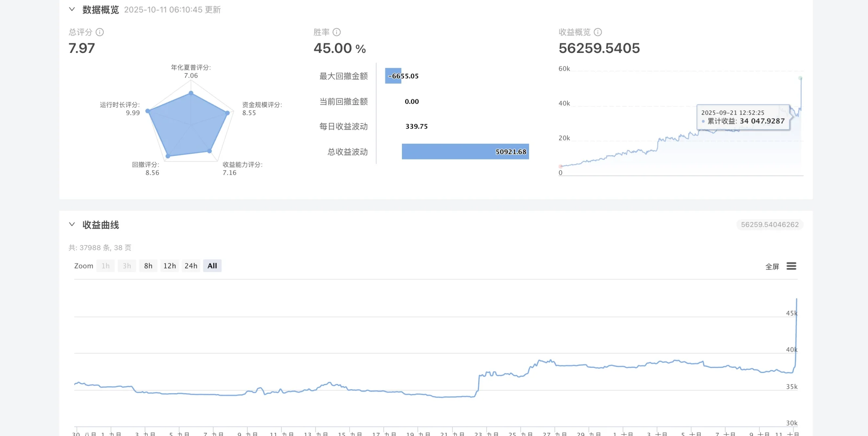Select the 24h zoom range
The width and height of the screenshot is (868, 436).
(191, 266)
